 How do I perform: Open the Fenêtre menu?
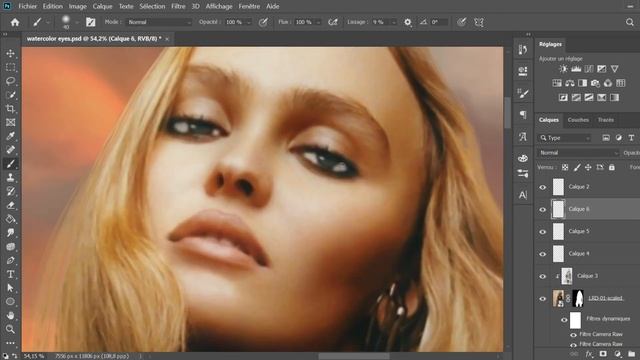[x=249, y=7]
